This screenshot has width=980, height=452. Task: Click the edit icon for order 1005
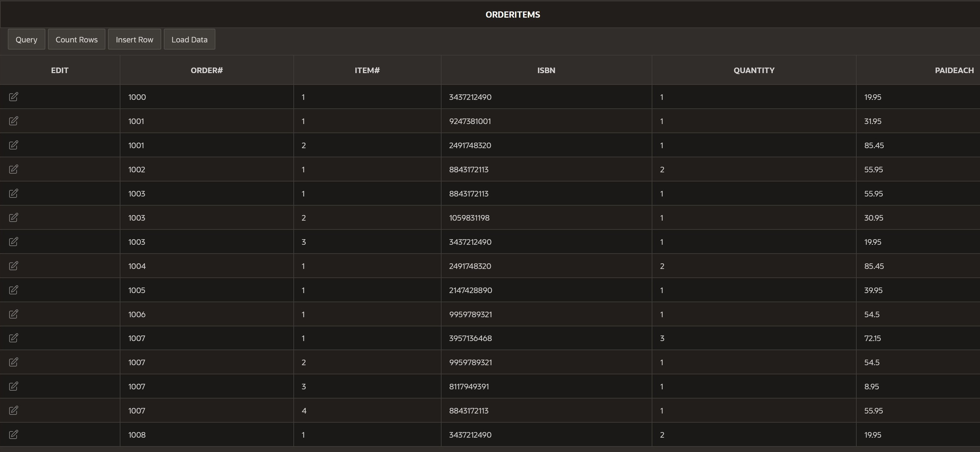pyautogui.click(x=13, y=290)
